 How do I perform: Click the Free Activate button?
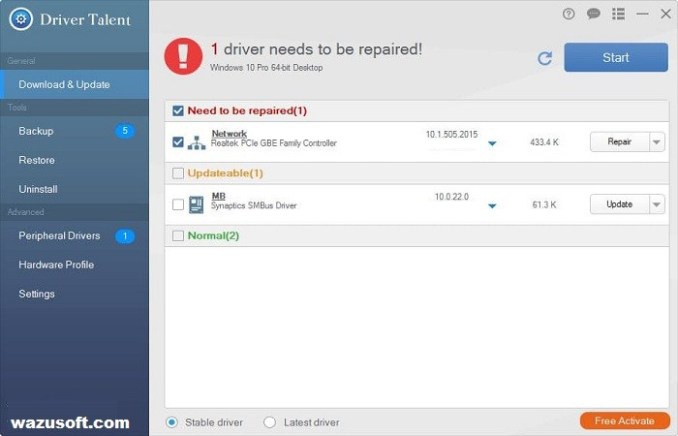click(x=624, y=420)
